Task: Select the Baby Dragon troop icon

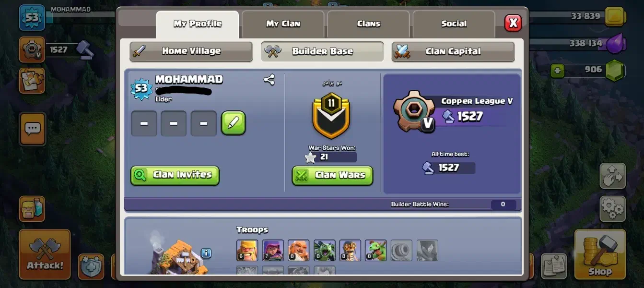Action: tap(375, 250)
